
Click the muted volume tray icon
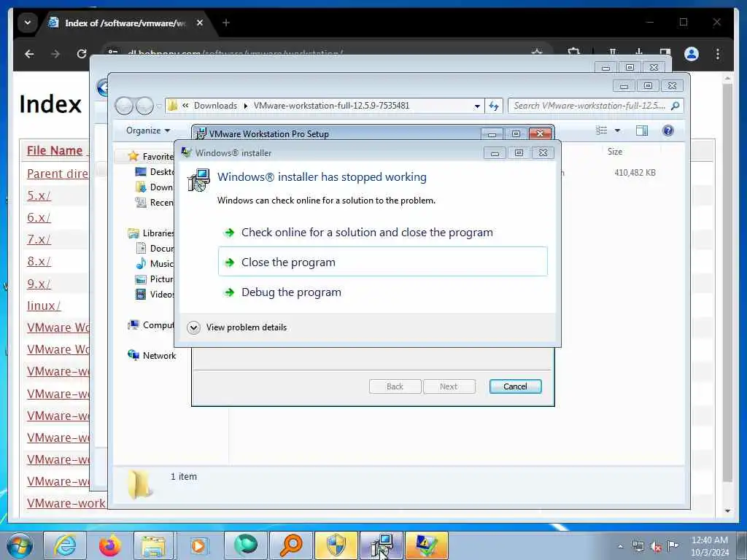click(x=656, y=547)
